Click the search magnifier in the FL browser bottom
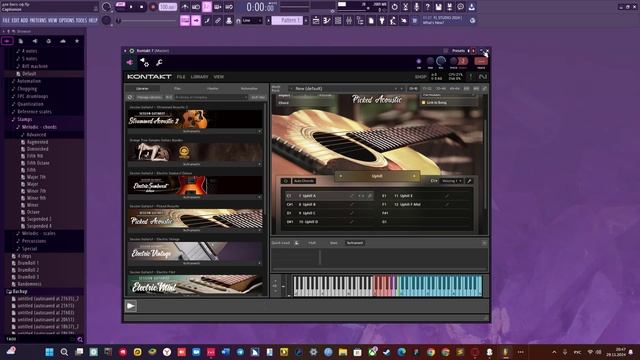 80,339
